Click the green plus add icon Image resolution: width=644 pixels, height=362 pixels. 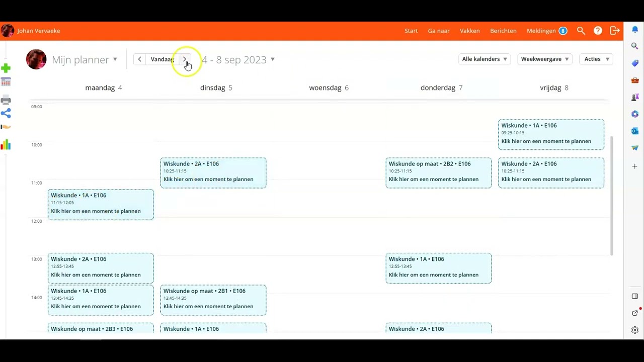tap(6, 68)
